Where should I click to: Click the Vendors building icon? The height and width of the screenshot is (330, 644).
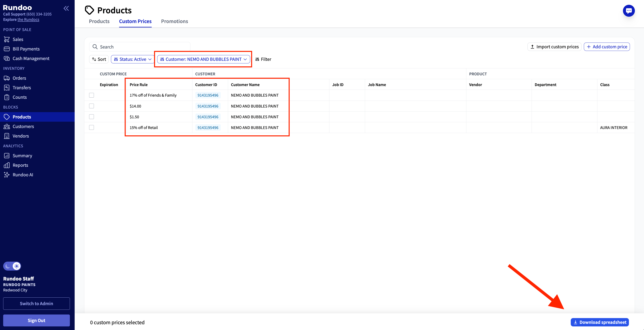point(7,136)
